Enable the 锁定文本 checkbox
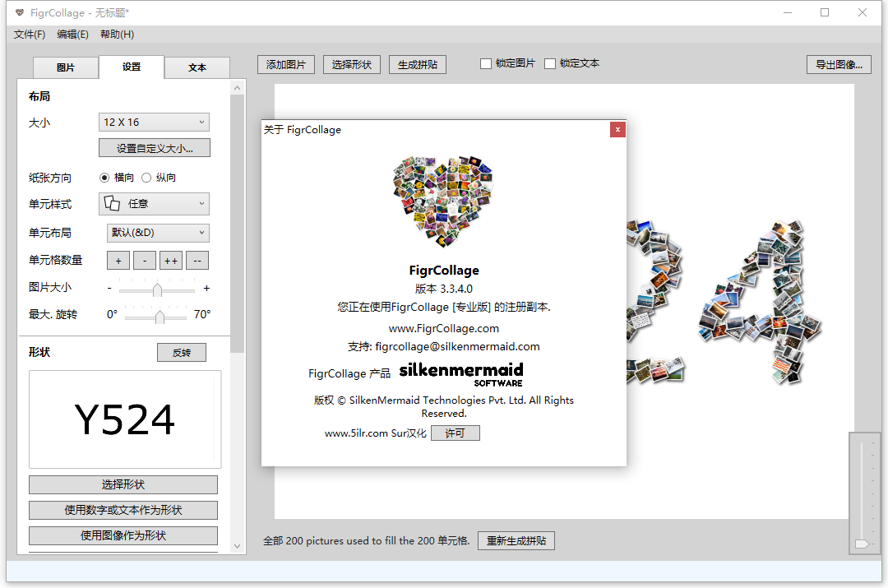Screen dimensions: 888x588 550,63
